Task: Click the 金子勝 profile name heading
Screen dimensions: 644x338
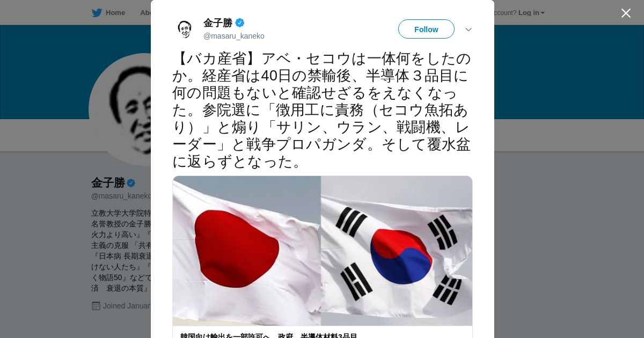Action: click(108, 183)
